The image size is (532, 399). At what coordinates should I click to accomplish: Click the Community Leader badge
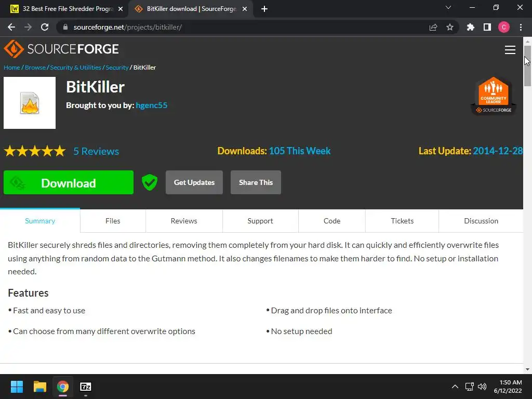coord(494,96)
